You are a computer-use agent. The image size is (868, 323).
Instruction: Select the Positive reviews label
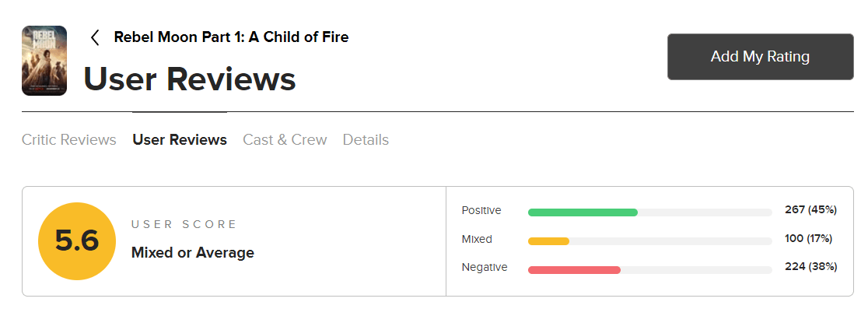point(481,210)
